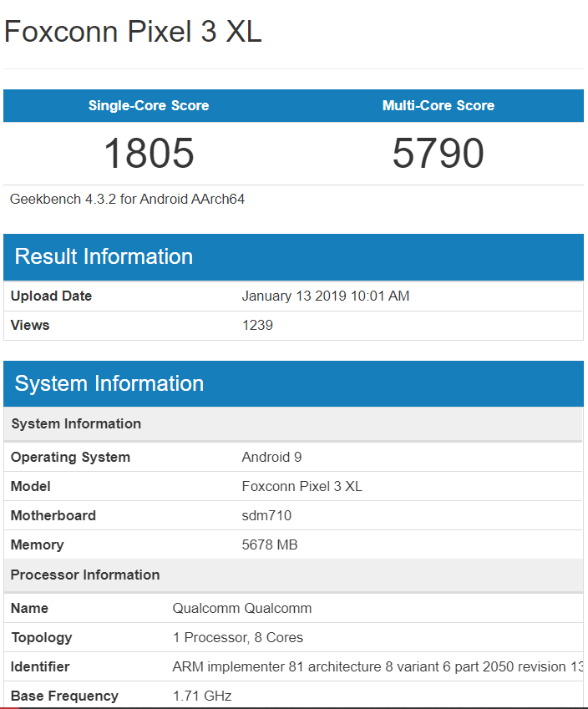The width and height of the screenshot is (588, 709).
Task: Select the 1 Processor, 8 Cores value
Action: click(237, 637)
